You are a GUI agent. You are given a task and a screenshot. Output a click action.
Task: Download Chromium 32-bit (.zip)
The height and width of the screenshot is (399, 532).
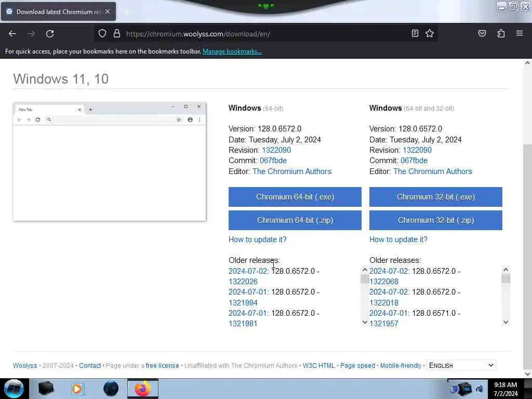click(436, 220)
